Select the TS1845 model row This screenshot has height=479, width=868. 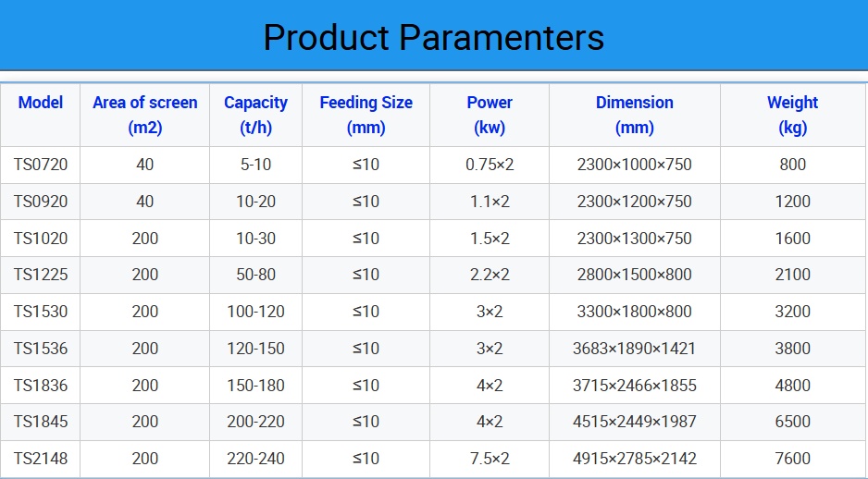pyautogui.click(x=41, y=422)
